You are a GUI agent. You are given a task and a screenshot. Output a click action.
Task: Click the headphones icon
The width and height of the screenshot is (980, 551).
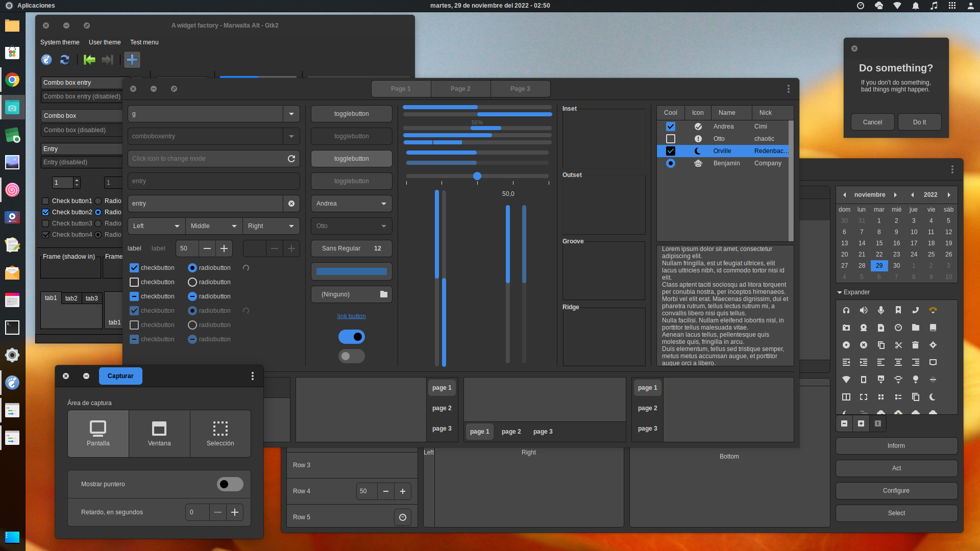846,310
